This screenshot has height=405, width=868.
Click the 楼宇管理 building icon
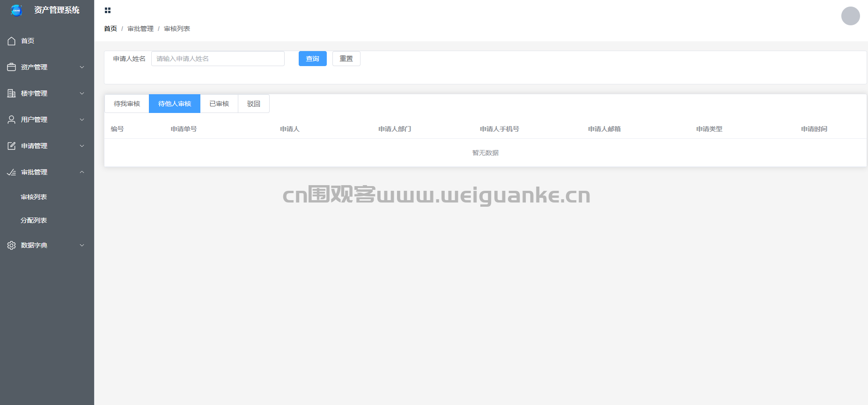[x=12, y=94]
